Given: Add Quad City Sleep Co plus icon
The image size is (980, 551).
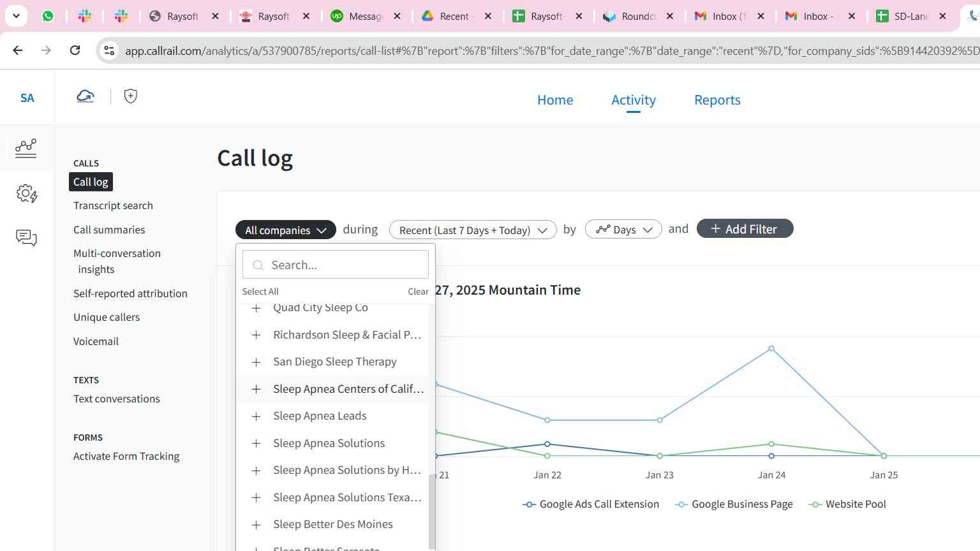Looking at the screenshot, I should point(256,308).
